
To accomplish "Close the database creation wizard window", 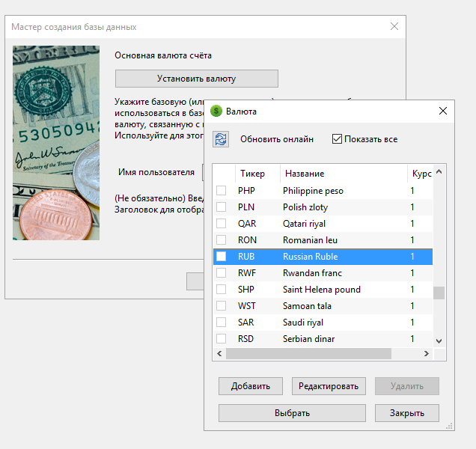I will [x=394, y=26].
